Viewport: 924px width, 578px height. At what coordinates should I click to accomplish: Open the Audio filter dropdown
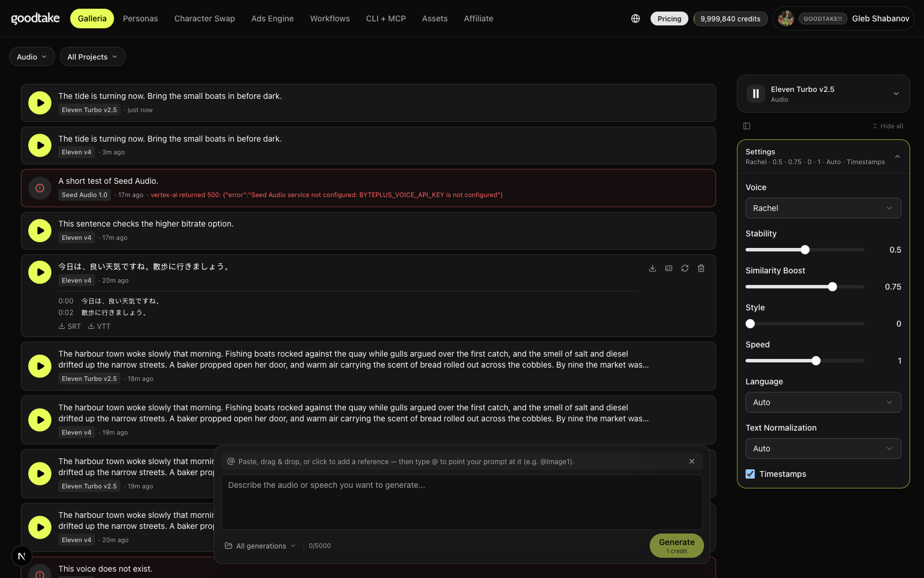tap(32, 57)
